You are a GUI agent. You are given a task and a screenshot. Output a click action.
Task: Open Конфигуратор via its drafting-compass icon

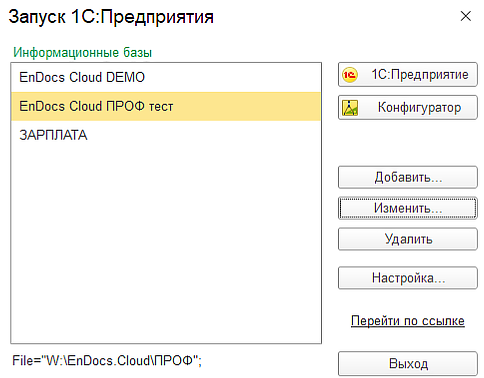[x=350, y=108]
